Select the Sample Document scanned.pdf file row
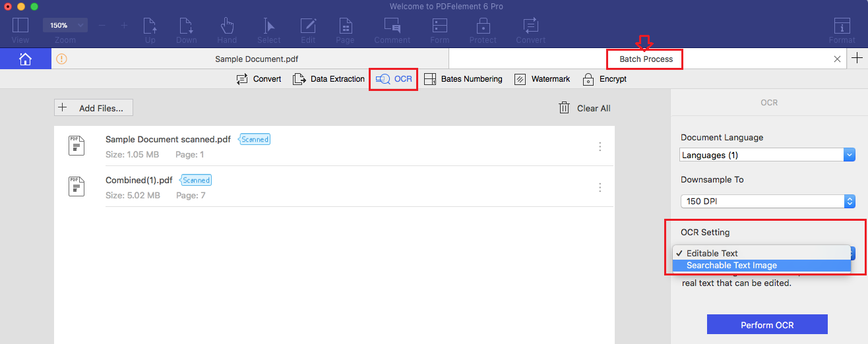Viewport: 868px width, 344px height. [x=330, y=146]
